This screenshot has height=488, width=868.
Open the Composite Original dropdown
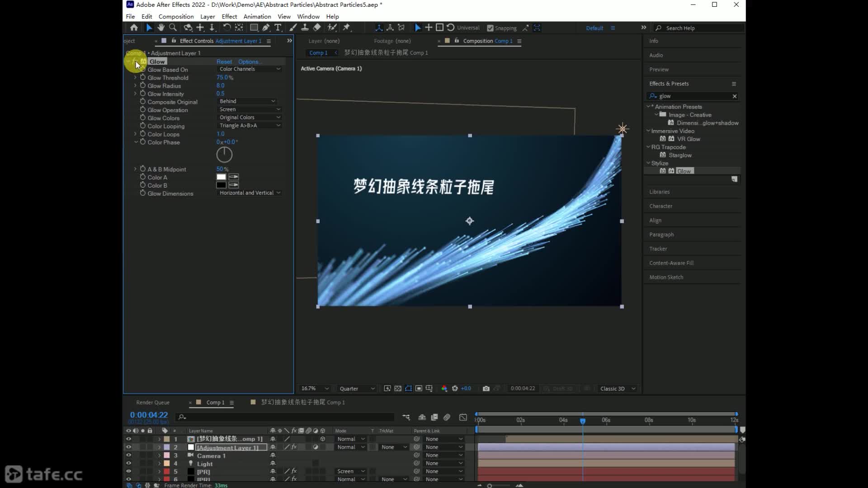pyautogui.click(x=247, y=101)
